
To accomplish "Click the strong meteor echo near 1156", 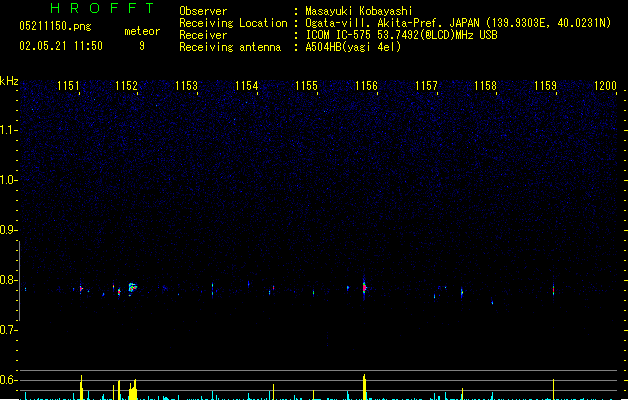I will 364,287.
